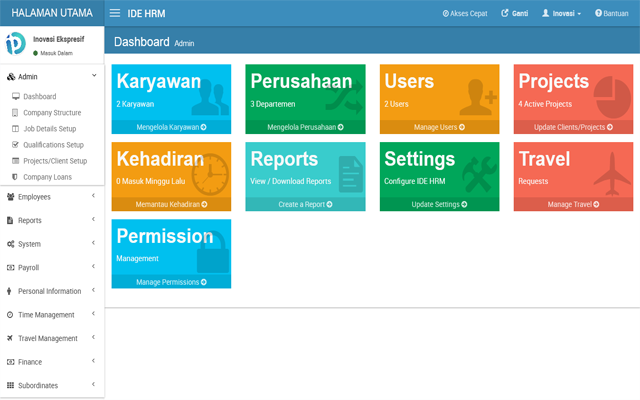Expand the Travel Management chevron

tap(93, 338)
